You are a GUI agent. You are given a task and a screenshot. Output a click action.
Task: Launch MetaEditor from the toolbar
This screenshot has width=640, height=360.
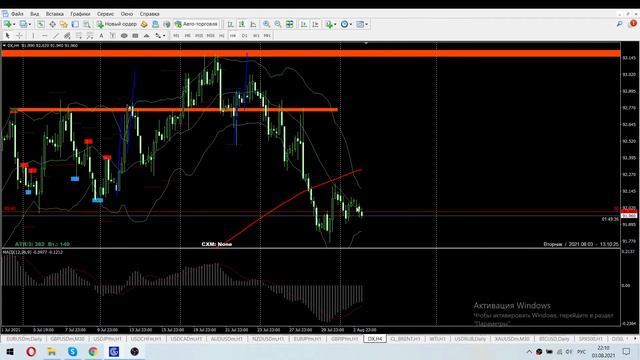click(x=144, y=24)
